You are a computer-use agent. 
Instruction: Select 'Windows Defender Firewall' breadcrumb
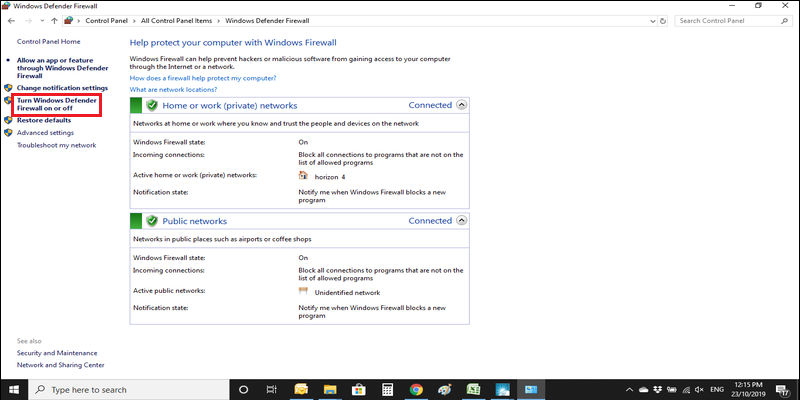click(267, 21)
